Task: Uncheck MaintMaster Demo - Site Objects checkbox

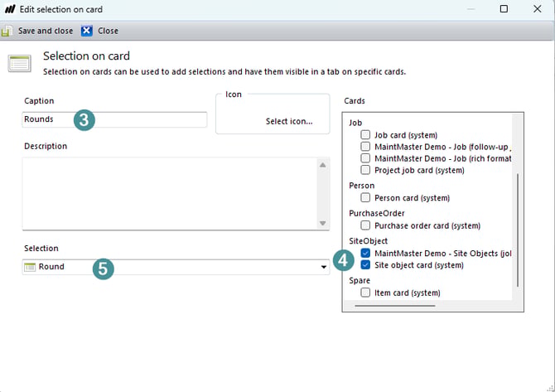Action: pyautogui.click(x=365, y=254)
